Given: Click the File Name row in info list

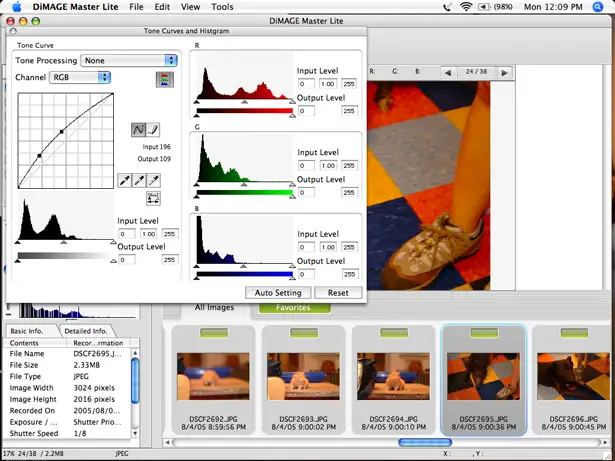Looking at the screenshot, I should (x=67, y=353).
